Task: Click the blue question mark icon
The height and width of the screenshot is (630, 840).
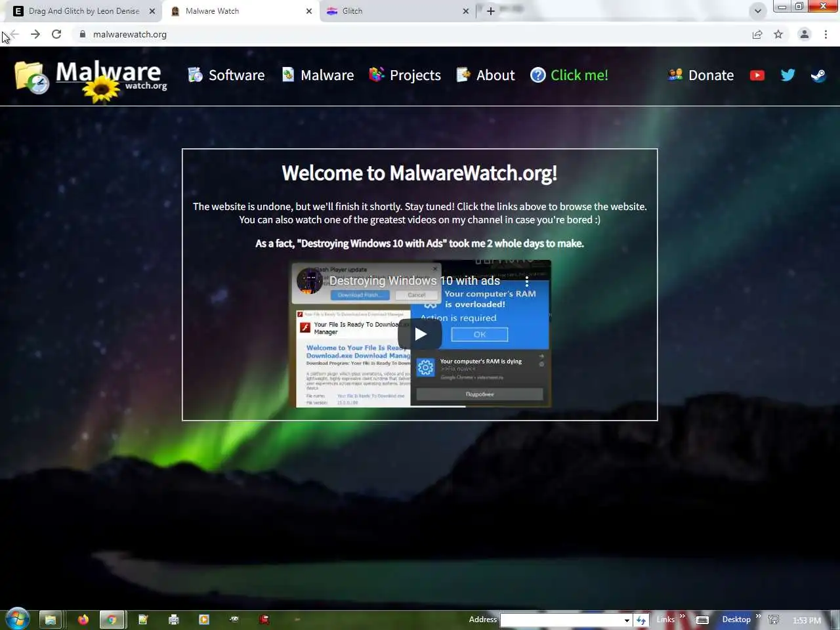Action: (x=538, y=75)
